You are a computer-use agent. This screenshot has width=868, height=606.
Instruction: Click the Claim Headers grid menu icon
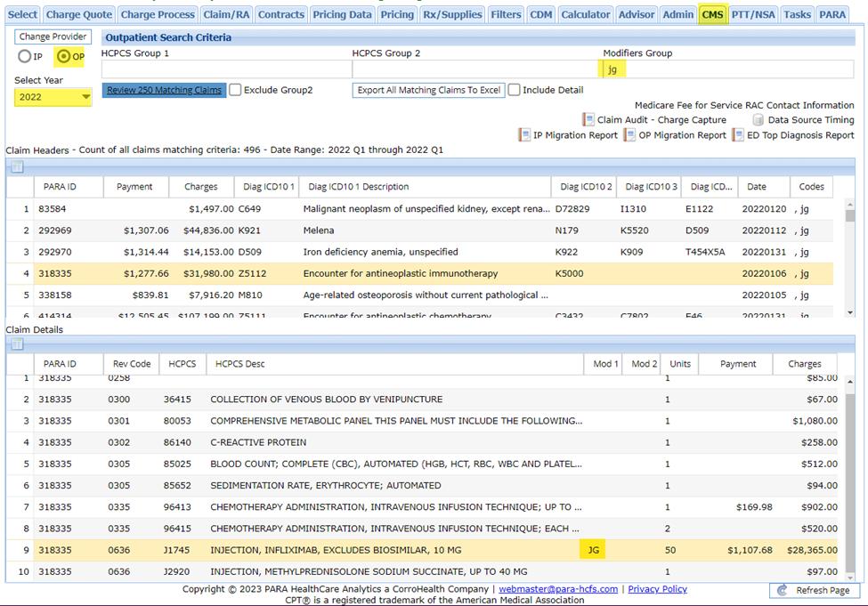(x=17, y=167)
